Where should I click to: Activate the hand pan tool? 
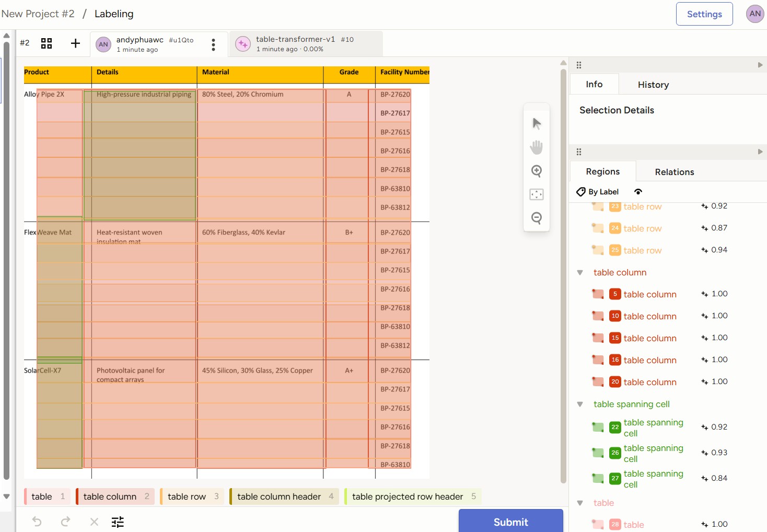537,147
